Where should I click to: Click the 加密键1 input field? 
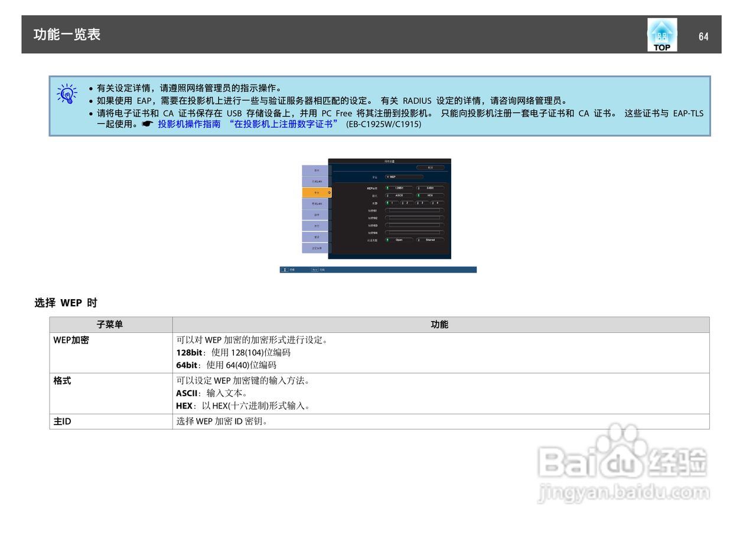[x=414, y=210]
